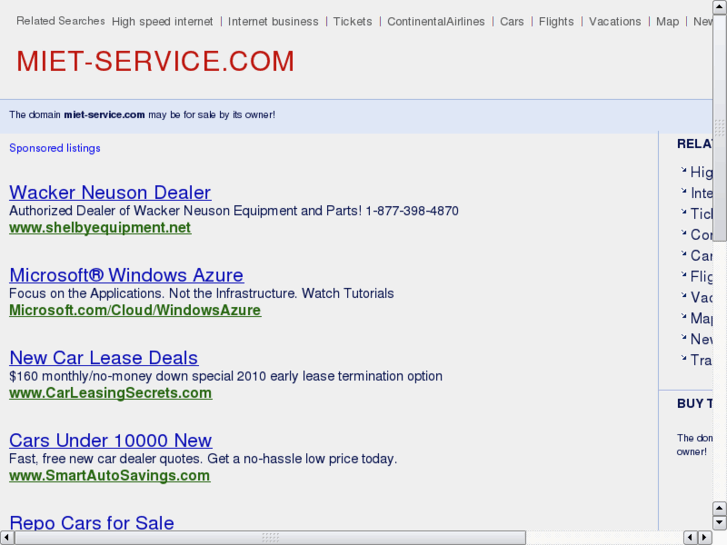Click the arrow bullet beside sidebar 'Ma'

click(683, 316)
